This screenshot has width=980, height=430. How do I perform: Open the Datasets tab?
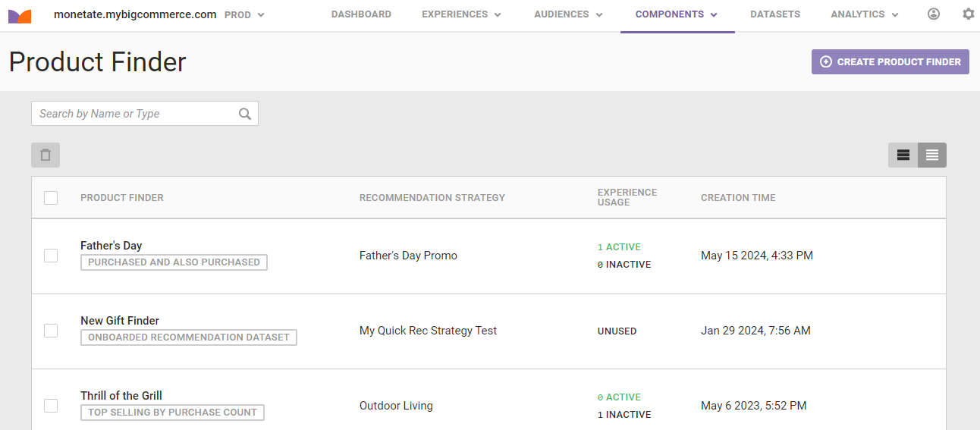click(x=774, y=14)
